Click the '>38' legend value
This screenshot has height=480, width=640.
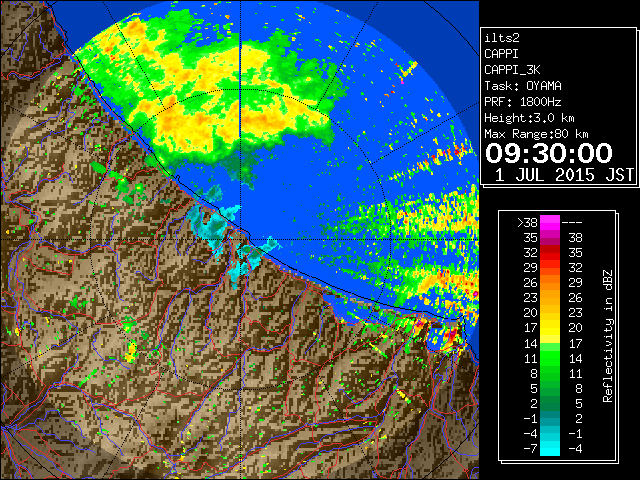pyautogui.click(x=527, y=222)
